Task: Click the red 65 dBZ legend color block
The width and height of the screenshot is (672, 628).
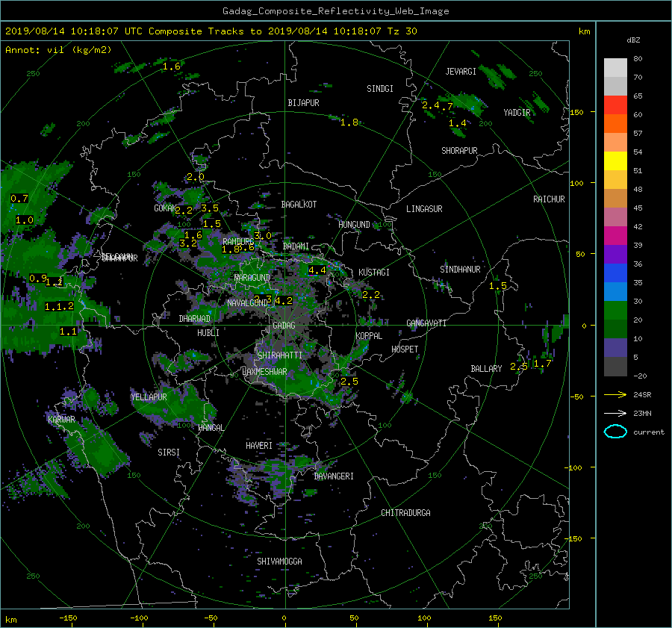Action: (x=615, y=105)
